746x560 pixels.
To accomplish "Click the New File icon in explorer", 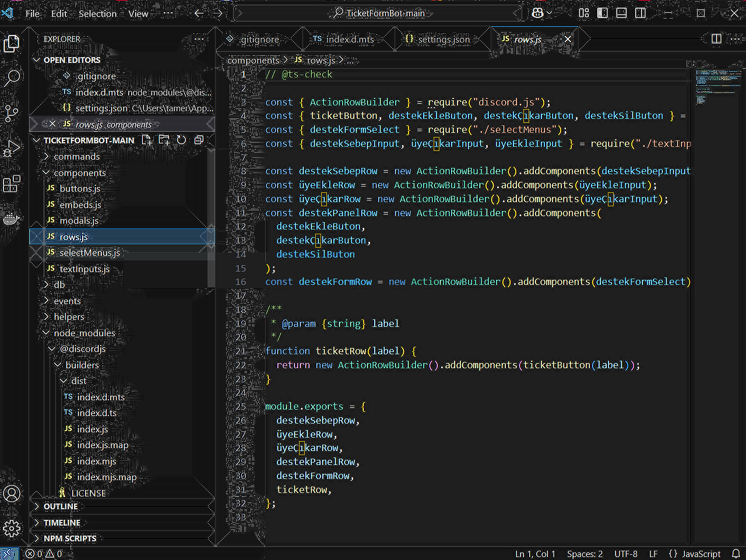I will coord(147,140).
